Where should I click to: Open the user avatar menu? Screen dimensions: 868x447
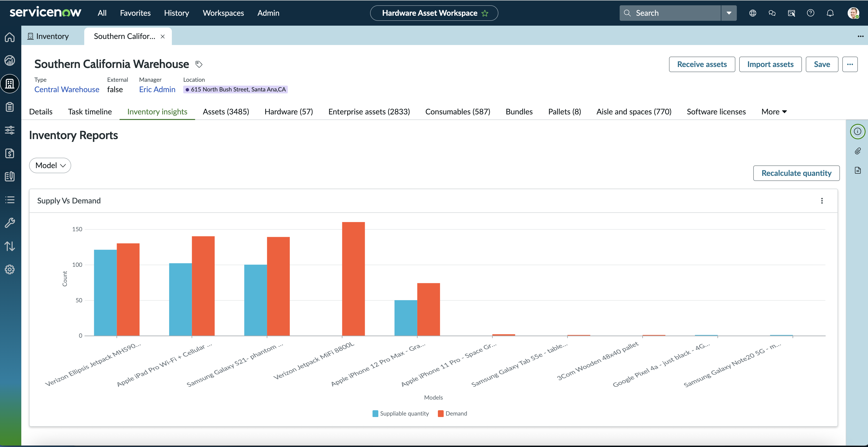point(853,13)
